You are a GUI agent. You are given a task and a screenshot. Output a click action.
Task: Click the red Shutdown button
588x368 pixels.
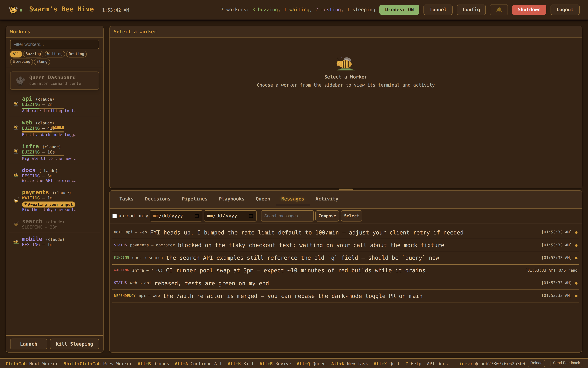529,10
